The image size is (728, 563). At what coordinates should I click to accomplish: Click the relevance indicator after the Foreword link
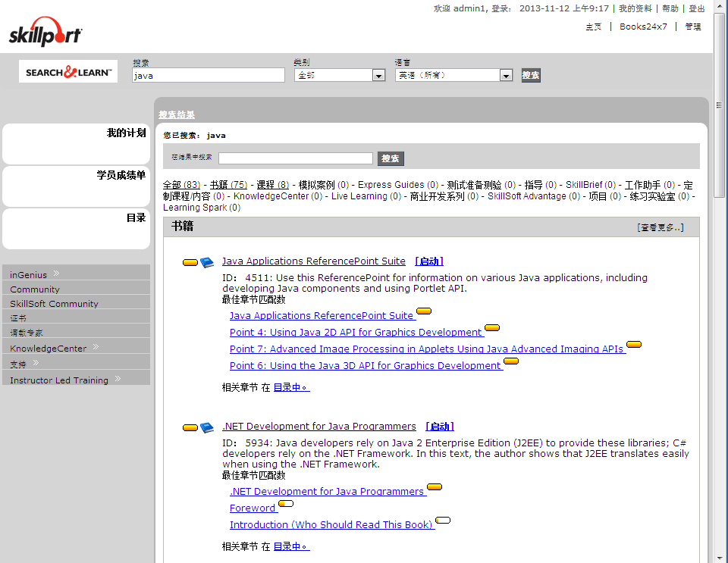pos(286,504)
